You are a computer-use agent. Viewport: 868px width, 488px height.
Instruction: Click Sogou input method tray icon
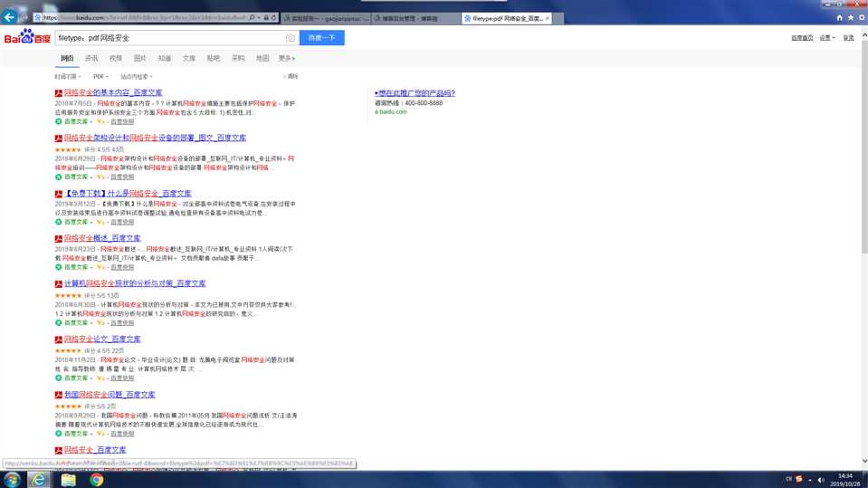click(x=799, y=479)
